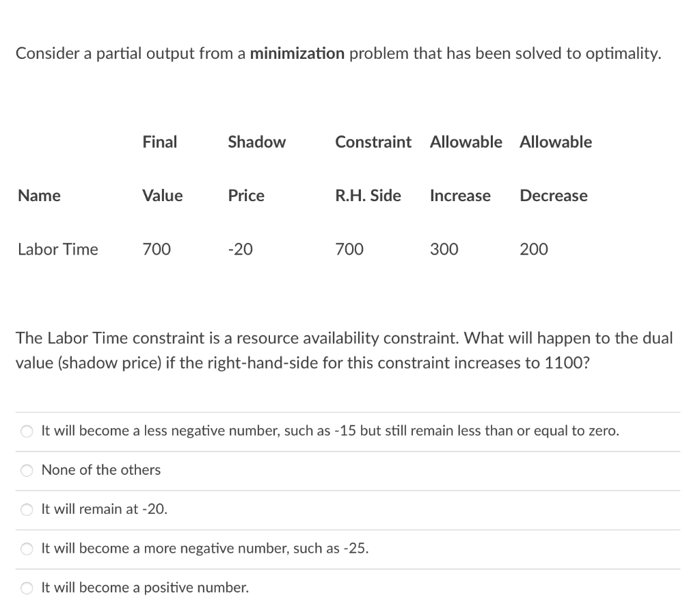Select the 'It will remain at -20' radio button
Viewport: 700px width, 615px height.
(27, 510)
